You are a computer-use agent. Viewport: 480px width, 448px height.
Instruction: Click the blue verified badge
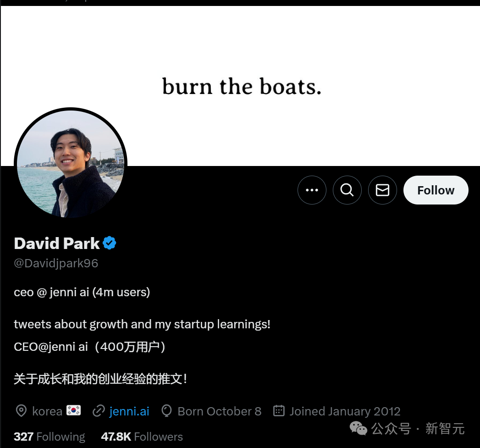click(x=109, y=243)
